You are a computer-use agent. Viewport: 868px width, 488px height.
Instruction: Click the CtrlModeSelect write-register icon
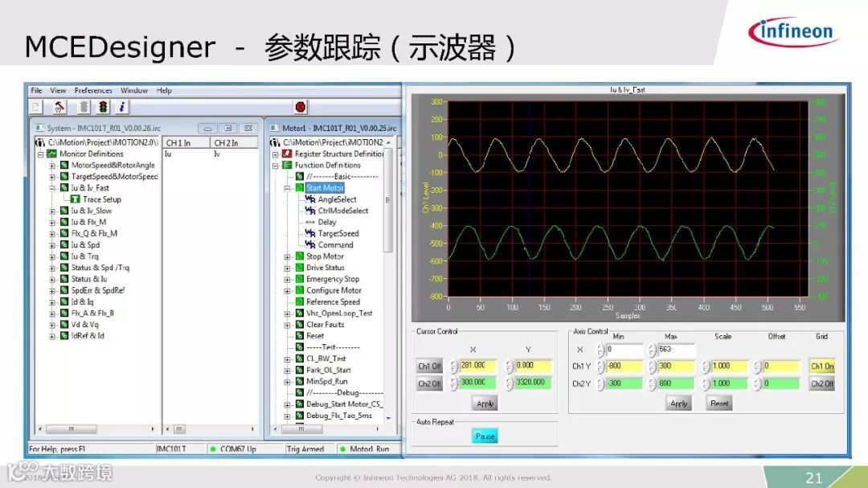point(310,211)
